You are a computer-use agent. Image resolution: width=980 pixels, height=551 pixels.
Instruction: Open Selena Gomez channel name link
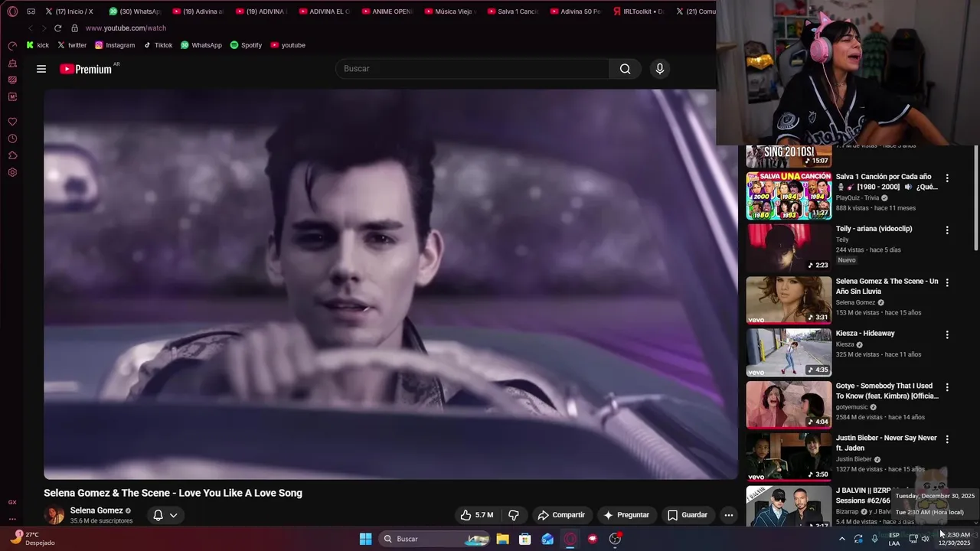click(x=96, y=510)
